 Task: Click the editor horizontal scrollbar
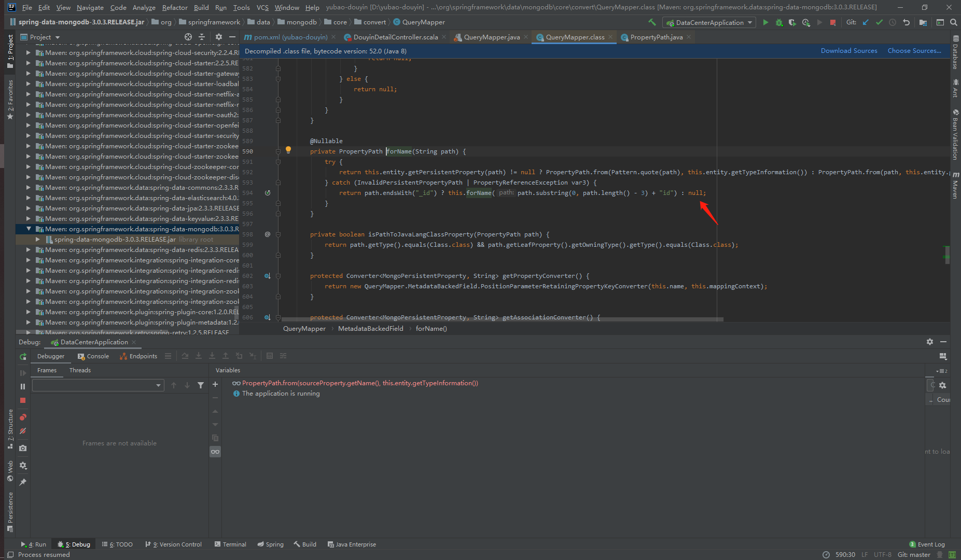pos(502,319)
